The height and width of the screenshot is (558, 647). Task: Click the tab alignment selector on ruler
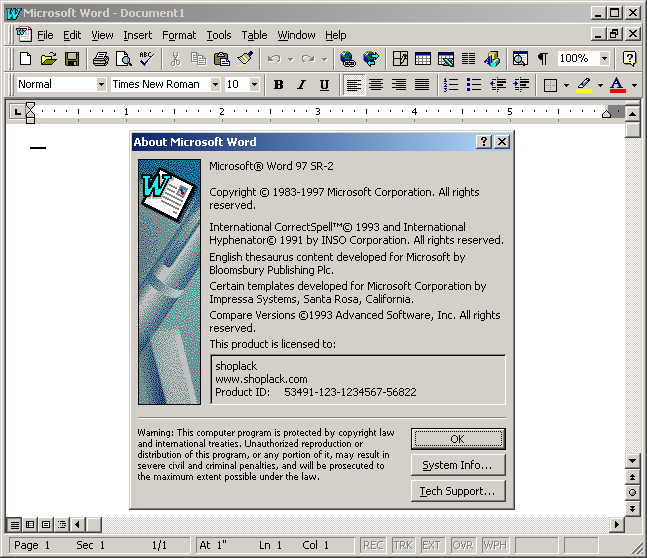pos(17,112)
